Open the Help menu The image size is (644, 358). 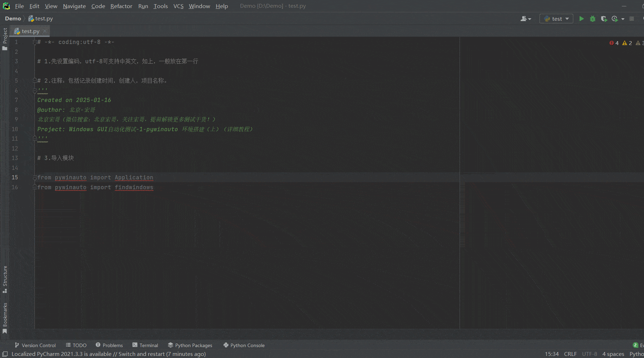point(222,6)
